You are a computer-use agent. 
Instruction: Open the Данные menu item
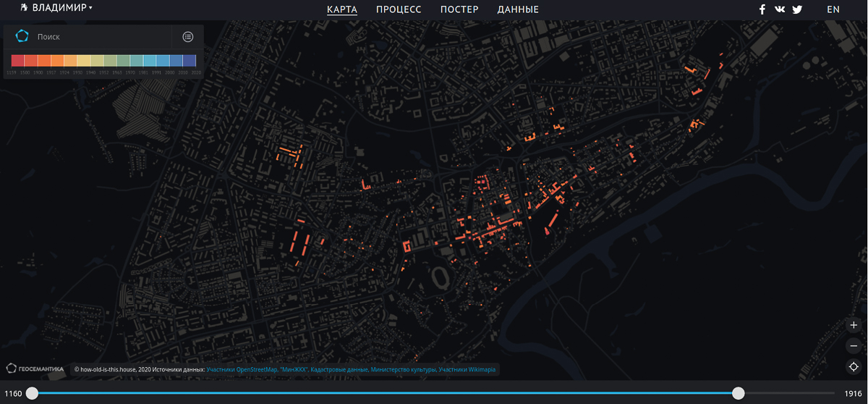point(518,9)
